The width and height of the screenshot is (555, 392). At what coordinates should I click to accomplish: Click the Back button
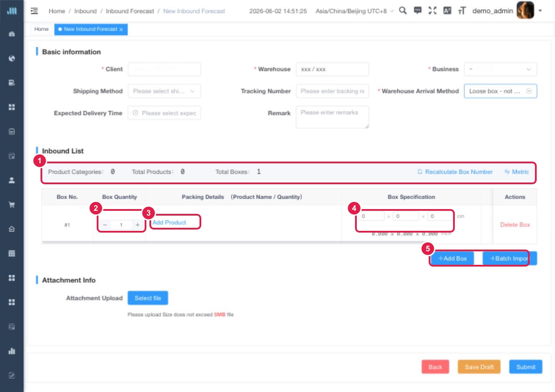point(435,367)
